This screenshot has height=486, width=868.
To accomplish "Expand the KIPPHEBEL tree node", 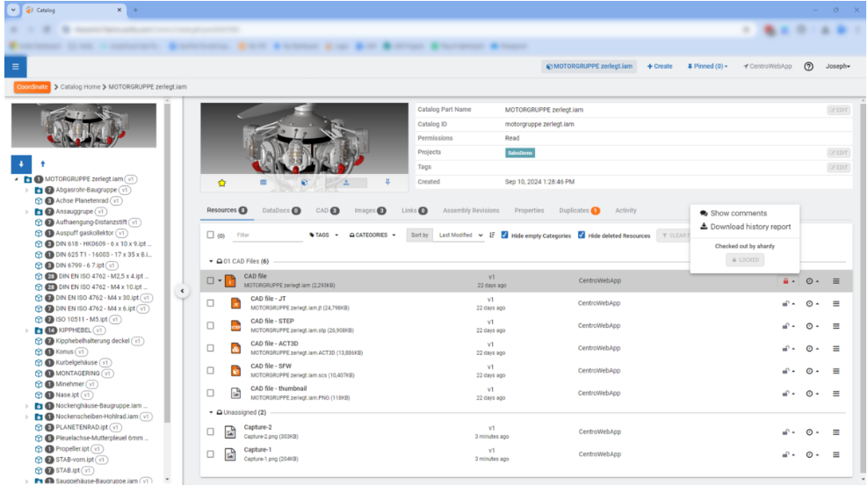I will click(26, 330).
